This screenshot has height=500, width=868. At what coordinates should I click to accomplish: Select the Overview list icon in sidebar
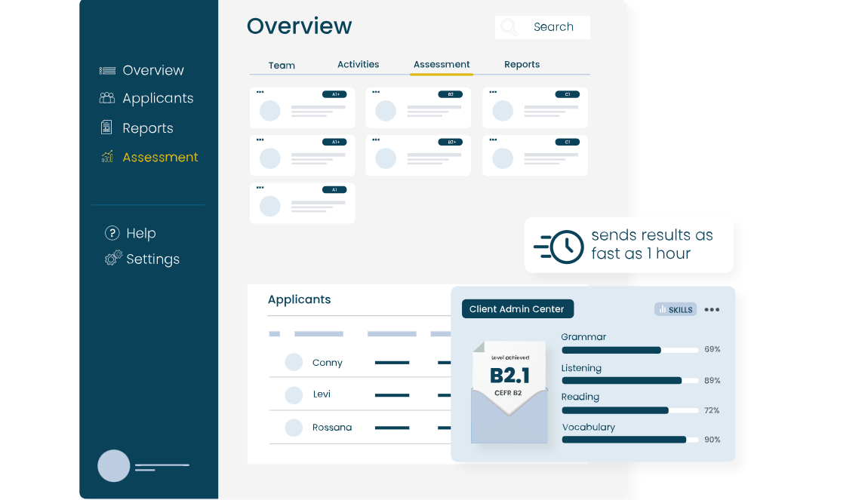point(107,70)
